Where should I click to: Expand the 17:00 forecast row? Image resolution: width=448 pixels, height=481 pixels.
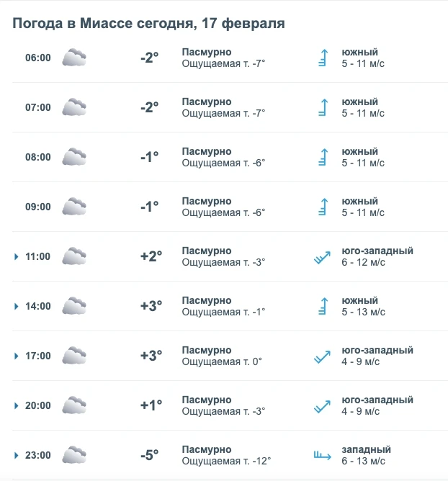click(16, 356)
